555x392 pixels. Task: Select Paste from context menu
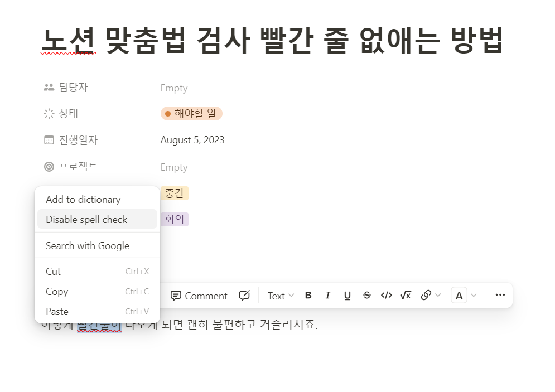(98, 312)
